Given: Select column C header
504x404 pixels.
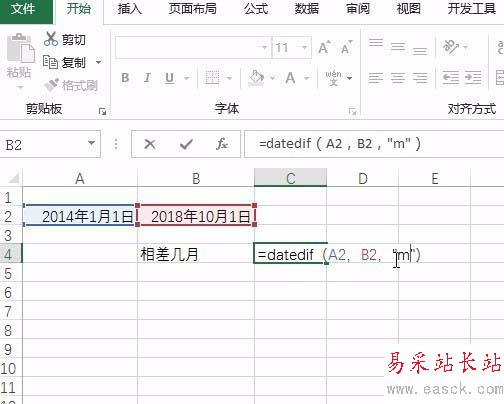Looking at the screenshot, I should [290, 178].
